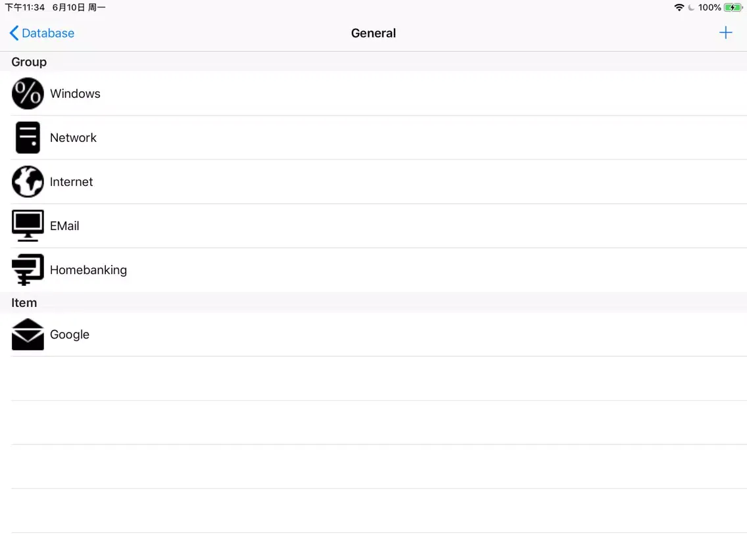Image resolution: width=747 pixels, height=560 pixels.
Task: Tap the battery indicator in status bar
Action: [x=733, y=7]
